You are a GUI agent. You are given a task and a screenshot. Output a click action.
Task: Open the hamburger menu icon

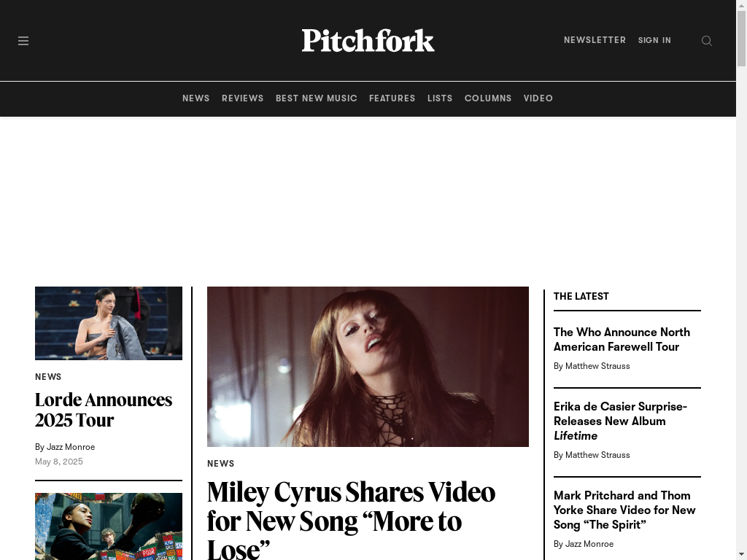[x=23, y=41]
